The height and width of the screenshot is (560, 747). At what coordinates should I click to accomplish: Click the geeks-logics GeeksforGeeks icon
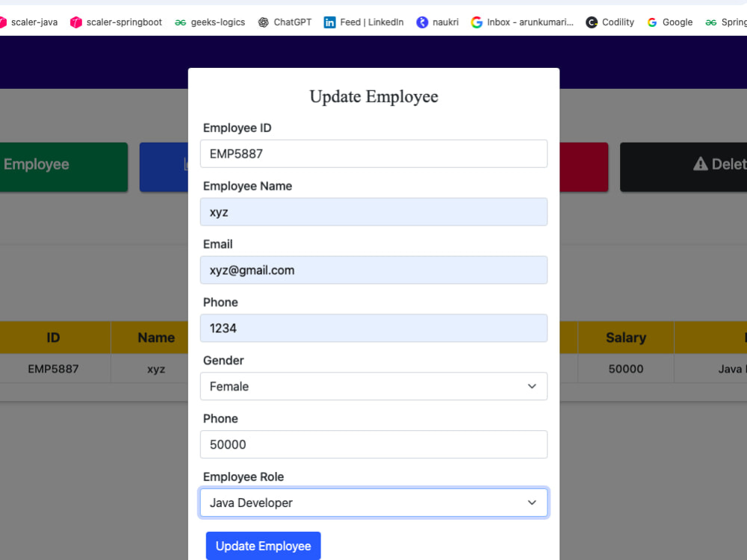[180, 22]
